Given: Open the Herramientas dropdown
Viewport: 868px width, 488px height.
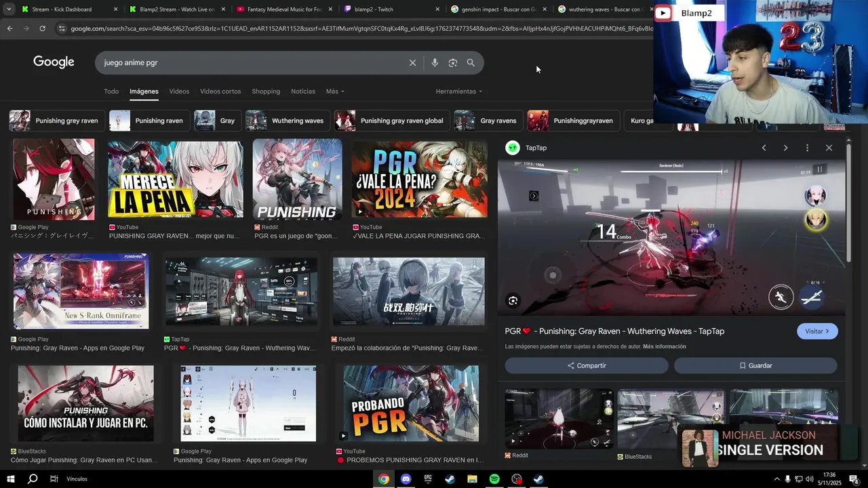Looking at the screenshot, I should coord(459,91).
